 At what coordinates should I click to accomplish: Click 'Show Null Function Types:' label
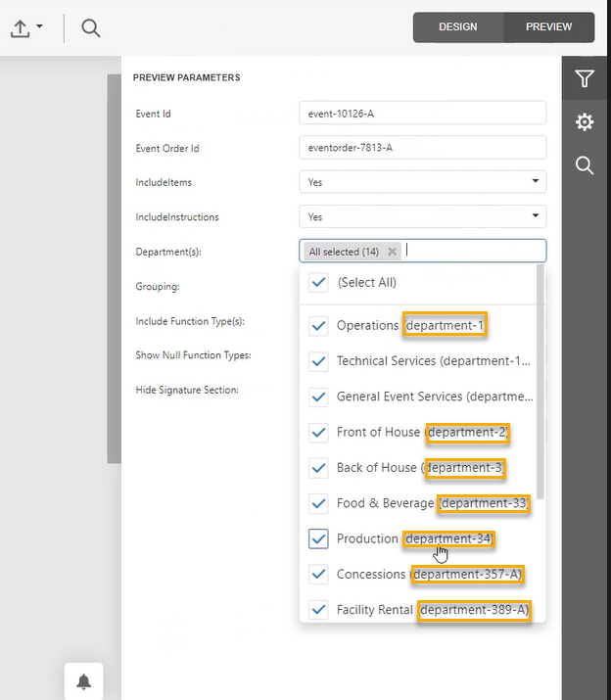coord(194,355)
